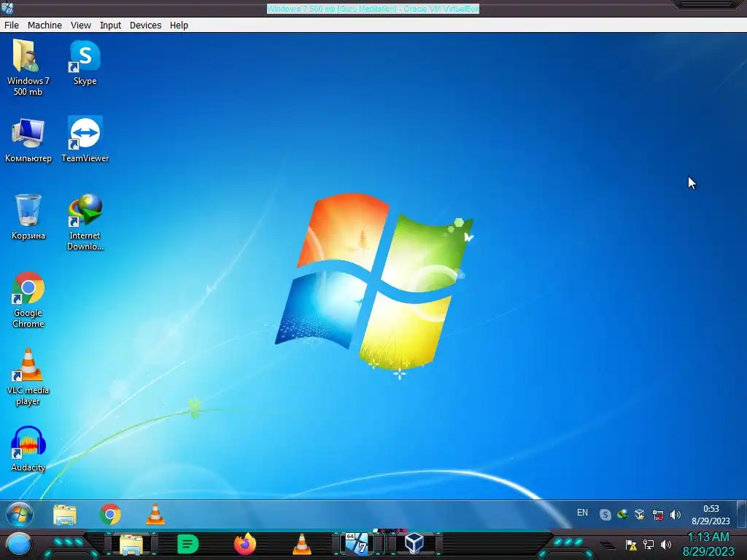The image size is (747, 560).
Task: Click host volume speaker icon
Action: (x=666, y=544)
